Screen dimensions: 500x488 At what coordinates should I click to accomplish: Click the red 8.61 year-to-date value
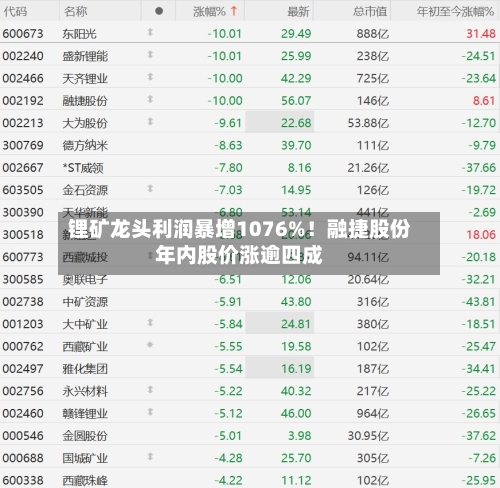tap(484, 101)
